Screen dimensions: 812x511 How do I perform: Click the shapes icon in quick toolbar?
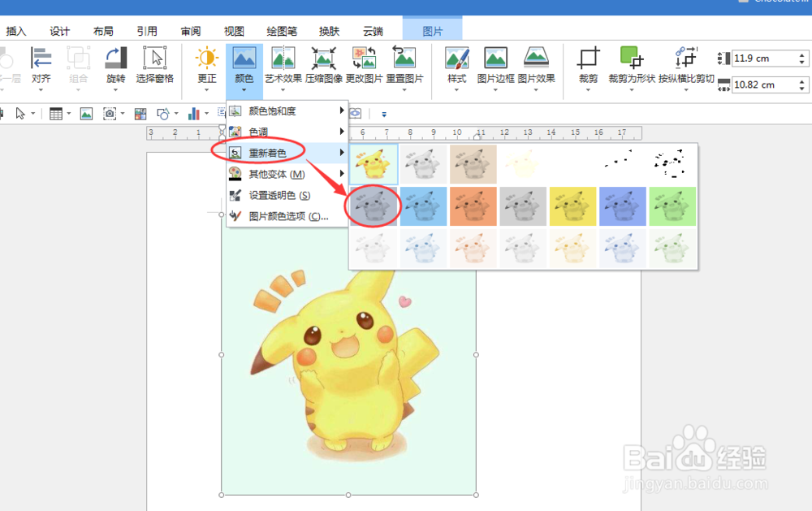(162, 114)
